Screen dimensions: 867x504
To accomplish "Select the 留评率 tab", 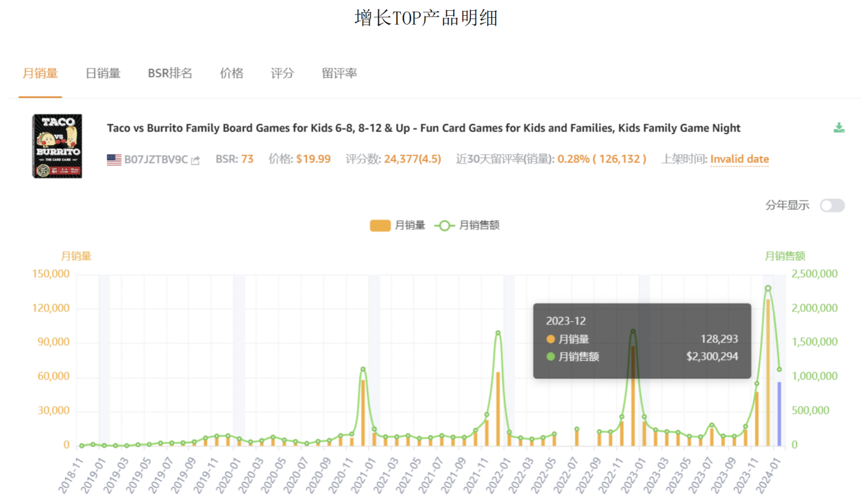I will pyautogui.click(x=339, y=73).
